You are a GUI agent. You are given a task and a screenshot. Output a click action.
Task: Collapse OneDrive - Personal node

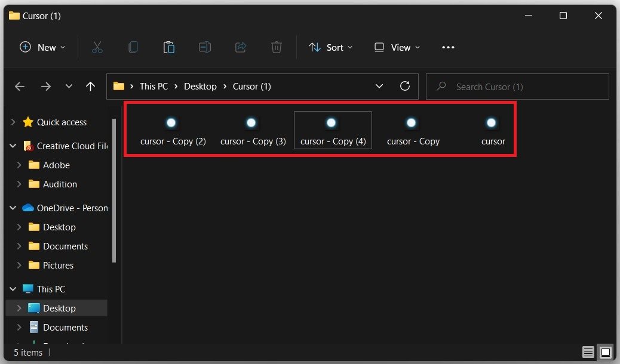pyautogui.click(x=13, y=208)
